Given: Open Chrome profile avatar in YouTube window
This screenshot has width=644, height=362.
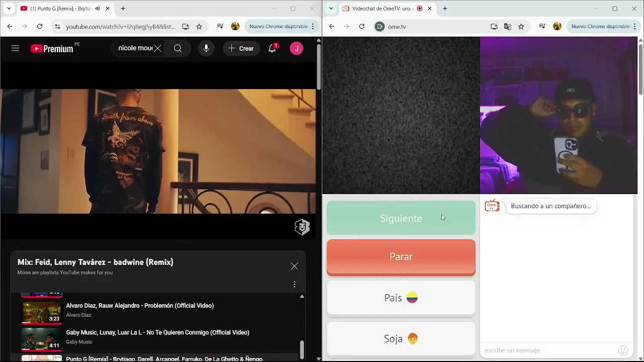Looking at the screenshot, I should pos(235,27).
